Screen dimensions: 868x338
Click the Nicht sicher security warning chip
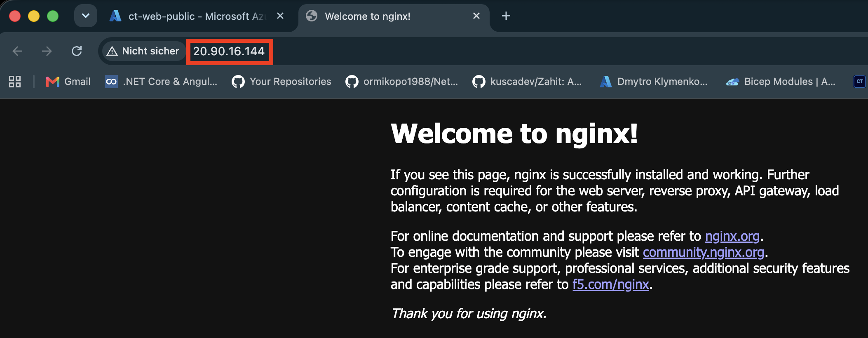pyautogui.click(x=143, y=51)
